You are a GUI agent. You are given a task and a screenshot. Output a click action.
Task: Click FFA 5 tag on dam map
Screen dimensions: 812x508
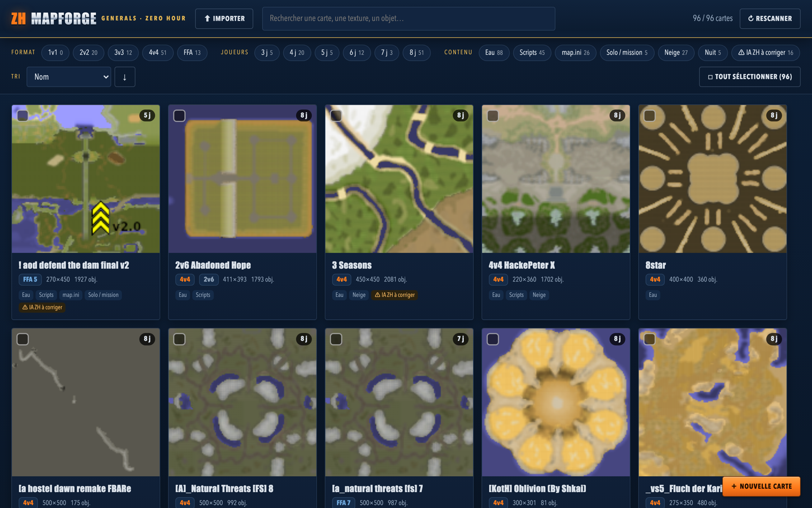pyautogui.click(x=30, y=279)
